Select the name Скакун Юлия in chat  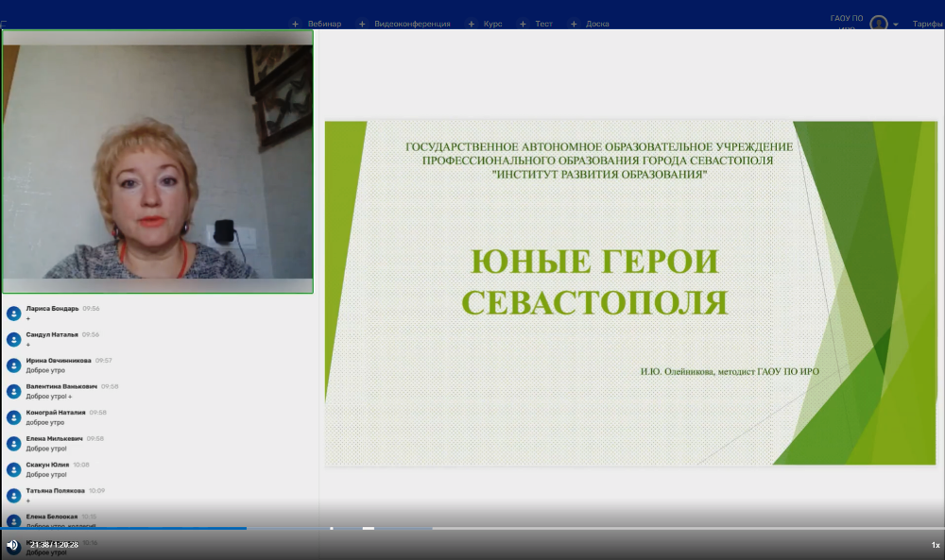coord(47,465)
